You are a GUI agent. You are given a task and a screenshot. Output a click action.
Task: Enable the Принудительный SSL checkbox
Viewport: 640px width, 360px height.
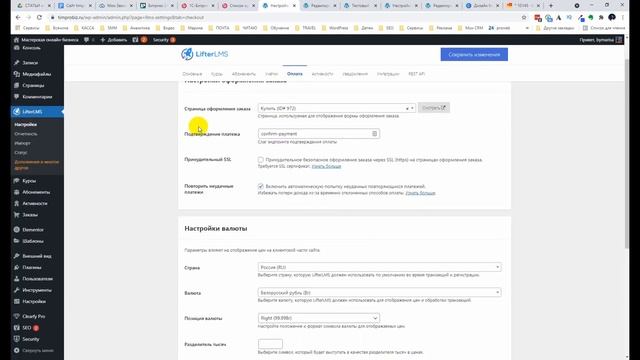(x=260, y=160)
